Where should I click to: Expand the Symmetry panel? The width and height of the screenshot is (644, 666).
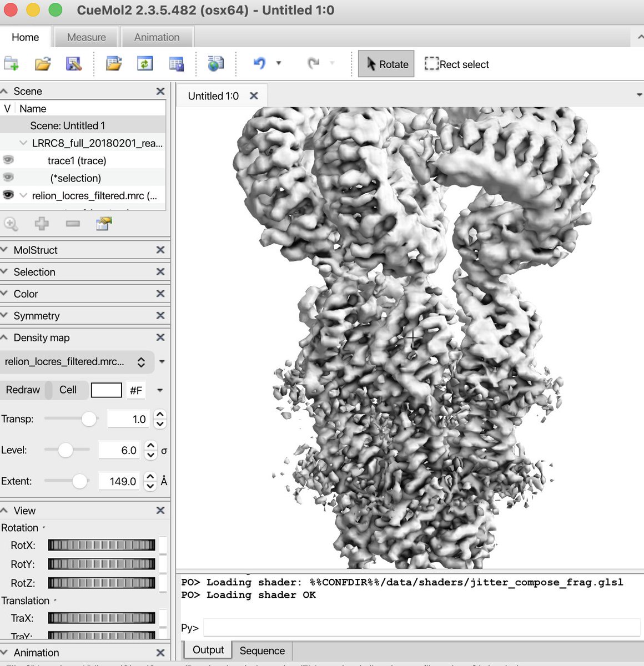click(4, 315)
